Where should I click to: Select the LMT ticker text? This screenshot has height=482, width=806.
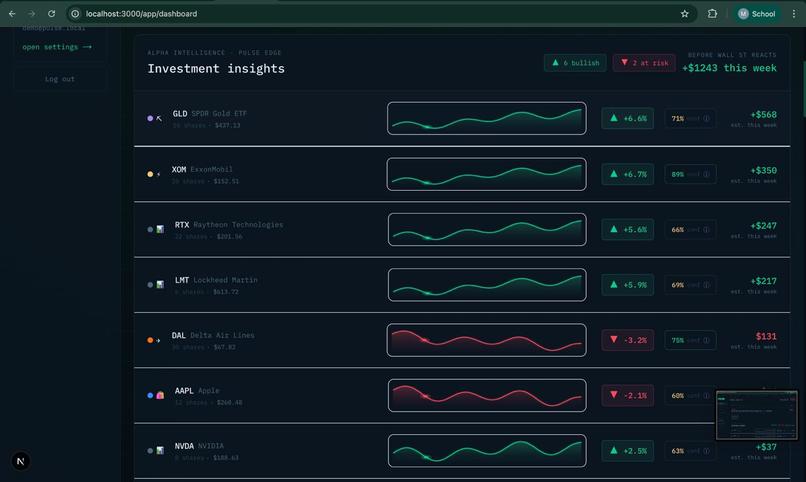[182, 280]
